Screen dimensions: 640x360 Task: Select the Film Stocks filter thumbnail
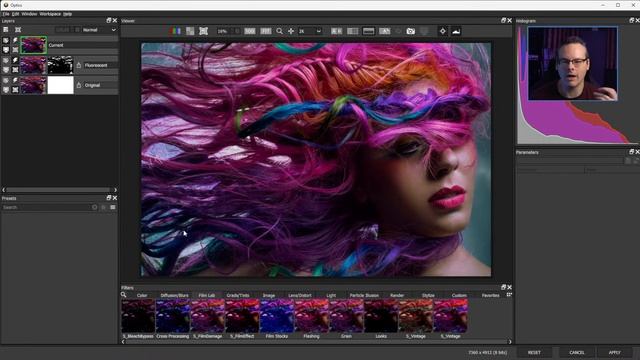[277, 316]
